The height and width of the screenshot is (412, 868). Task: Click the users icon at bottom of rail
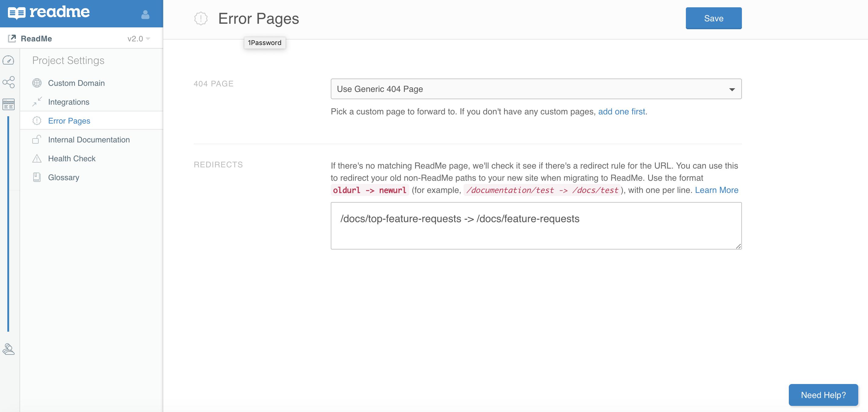pyautogui.click(x=9, y=349)
